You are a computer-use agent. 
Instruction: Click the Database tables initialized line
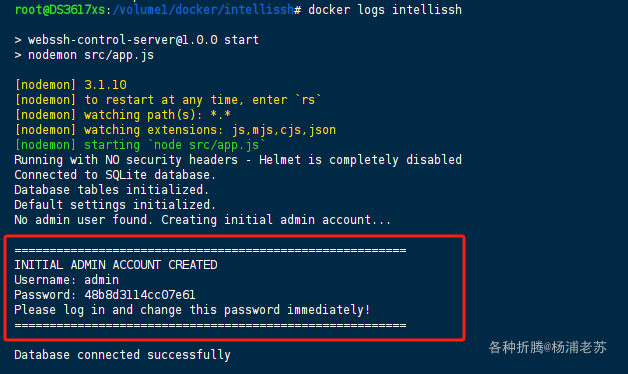point(112,190)
